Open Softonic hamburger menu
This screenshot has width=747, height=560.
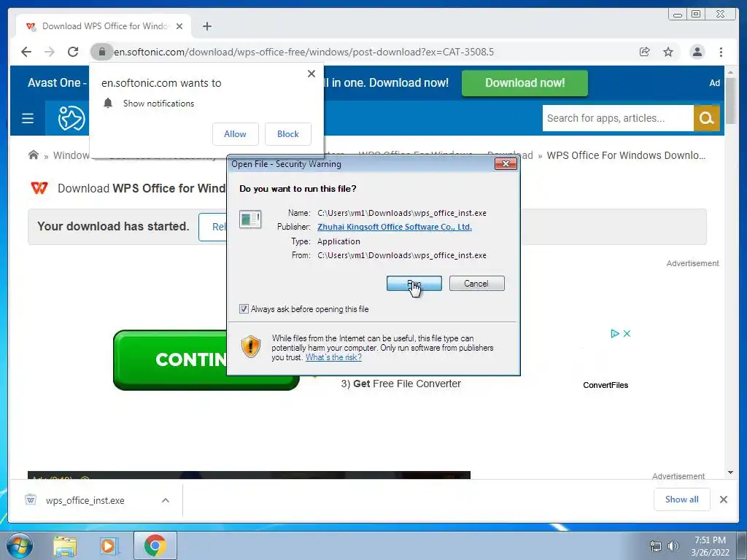click(x=28, y=118)
